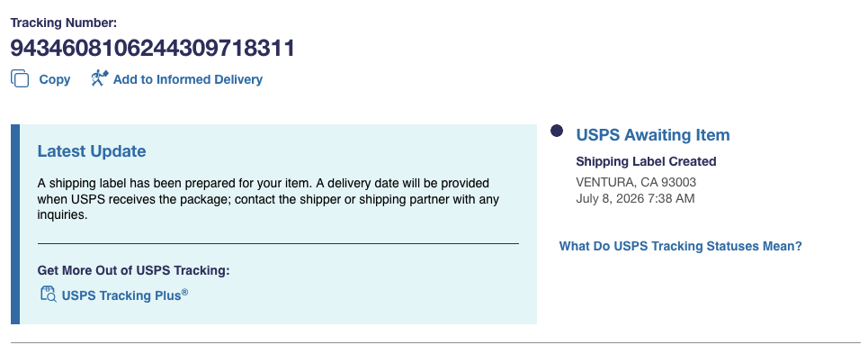Click the divider line inside Latest Update panel
Screen dimensions: 868x345
(x=278, y=243)
